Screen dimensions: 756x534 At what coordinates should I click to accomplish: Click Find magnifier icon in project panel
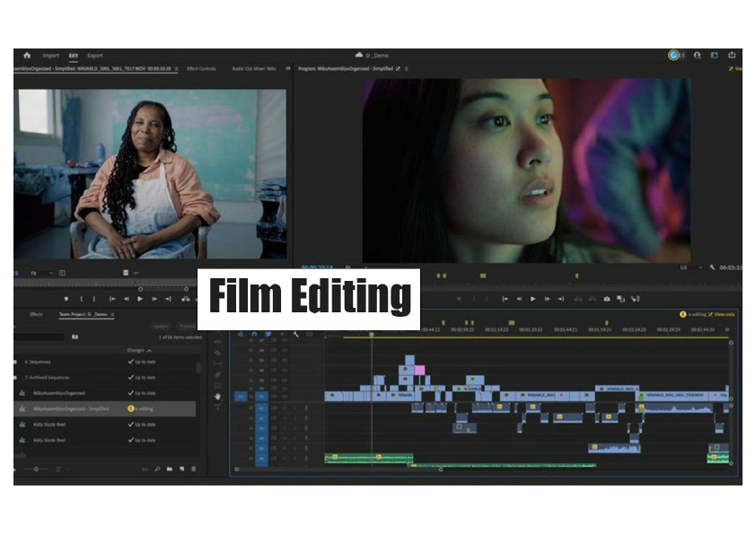157,468
